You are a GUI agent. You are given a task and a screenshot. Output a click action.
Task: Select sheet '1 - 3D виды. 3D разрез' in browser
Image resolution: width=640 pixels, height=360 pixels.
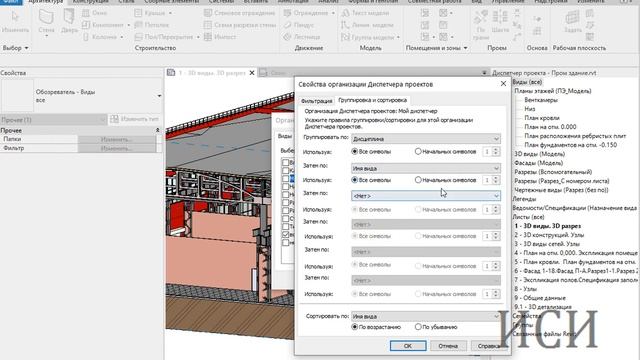tap(547, 226)
